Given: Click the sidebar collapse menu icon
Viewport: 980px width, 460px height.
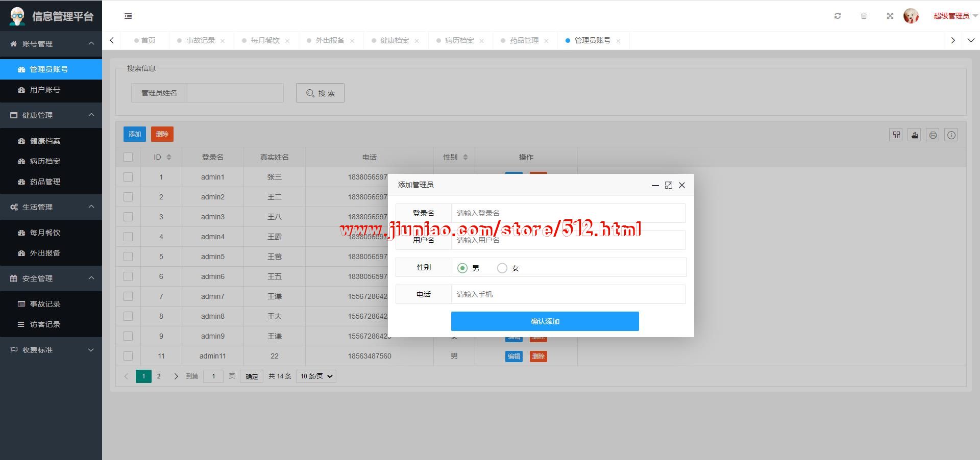Looking at the screenshot, I should coord(128,16).
